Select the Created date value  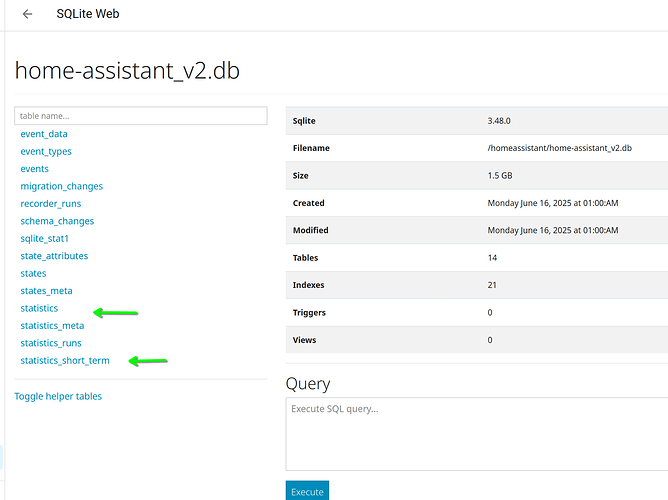[553, 203]
